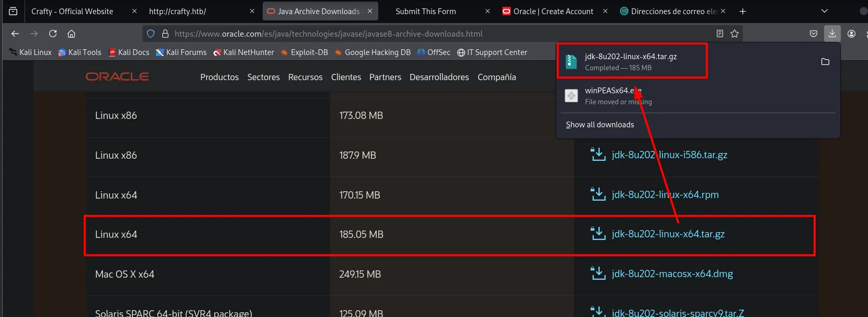Click the Downloads toolbar button
The width and height of the screenshot is (868, 317).
832,34
